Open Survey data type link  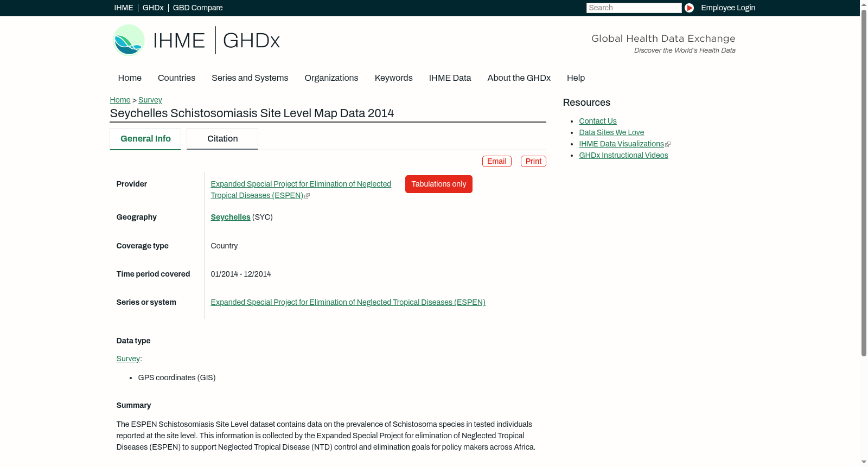[128, 359]
